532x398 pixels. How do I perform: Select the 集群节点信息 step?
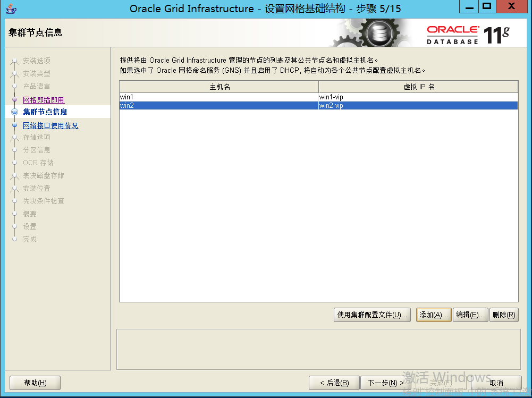click(45, 112)
